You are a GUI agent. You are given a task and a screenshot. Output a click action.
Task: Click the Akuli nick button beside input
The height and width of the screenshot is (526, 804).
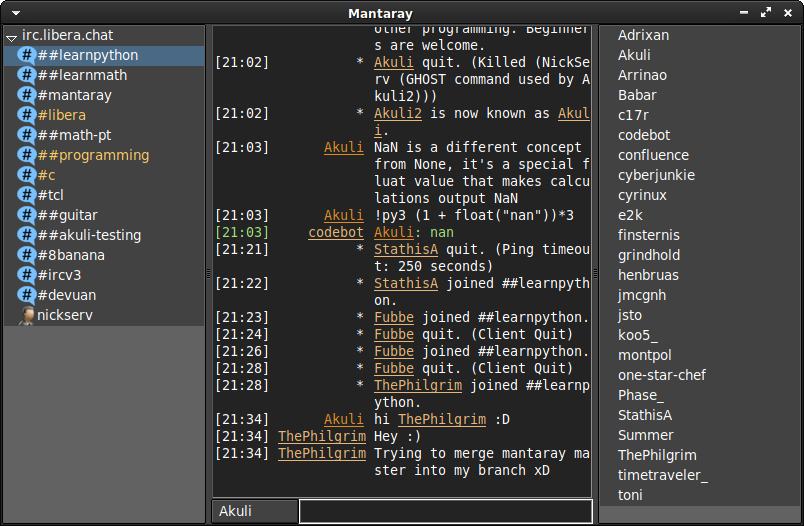coord(254,511)
